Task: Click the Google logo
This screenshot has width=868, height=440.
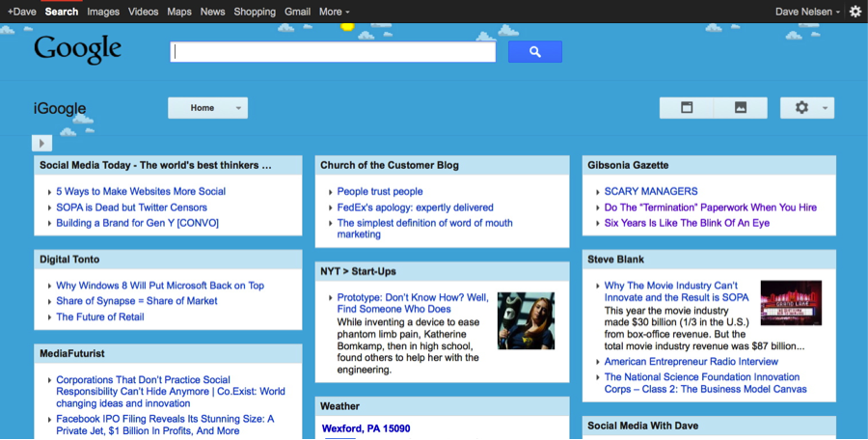Action: (x=77, y=50)
